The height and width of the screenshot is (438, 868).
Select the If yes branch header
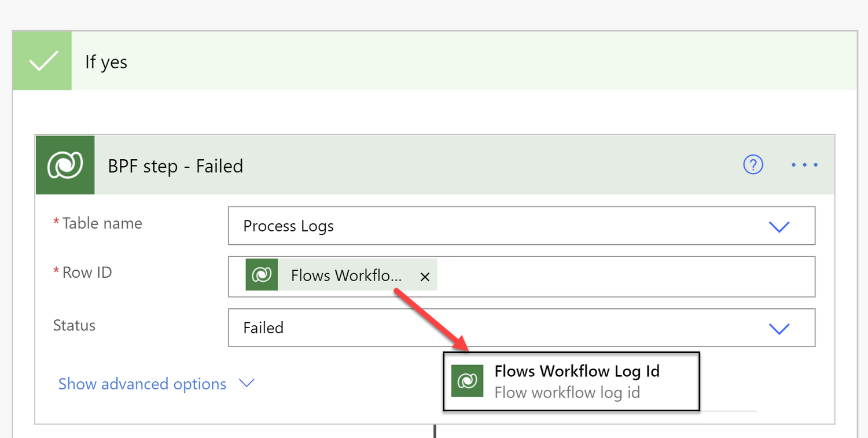click(106, 61)
